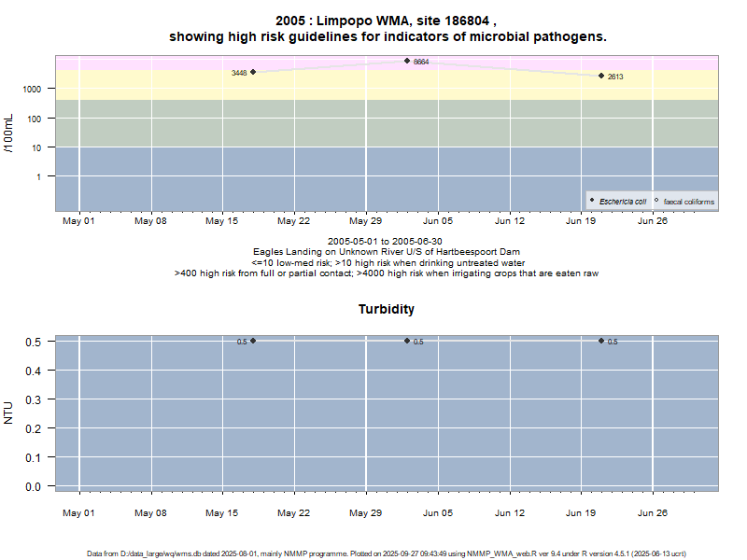
Task: Select the last turbidity point near June 21
Action: point(601,341)
